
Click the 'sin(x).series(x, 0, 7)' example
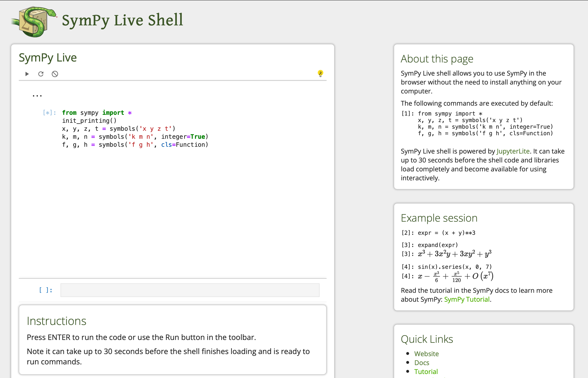[x=455, y=267]
